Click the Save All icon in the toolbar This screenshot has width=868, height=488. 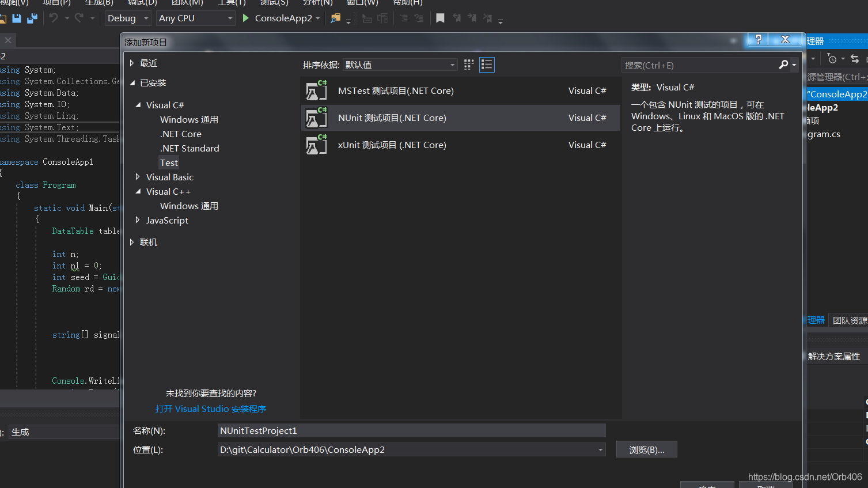click(32, 18)
